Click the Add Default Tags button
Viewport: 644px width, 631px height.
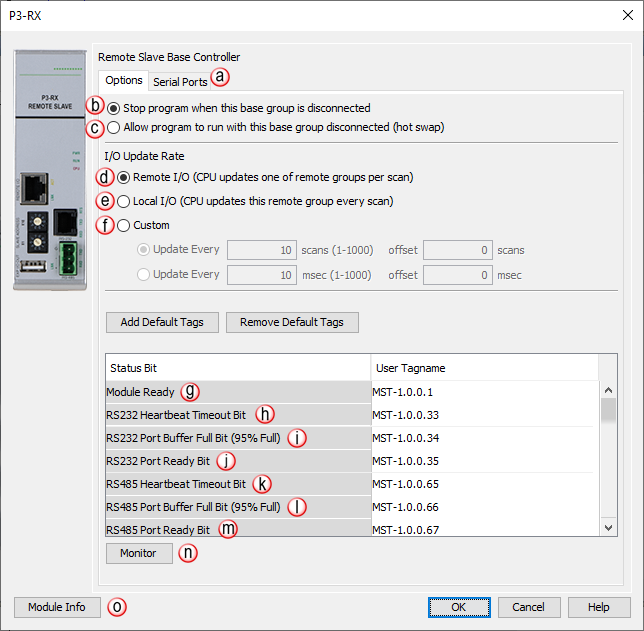click(162, 322)
